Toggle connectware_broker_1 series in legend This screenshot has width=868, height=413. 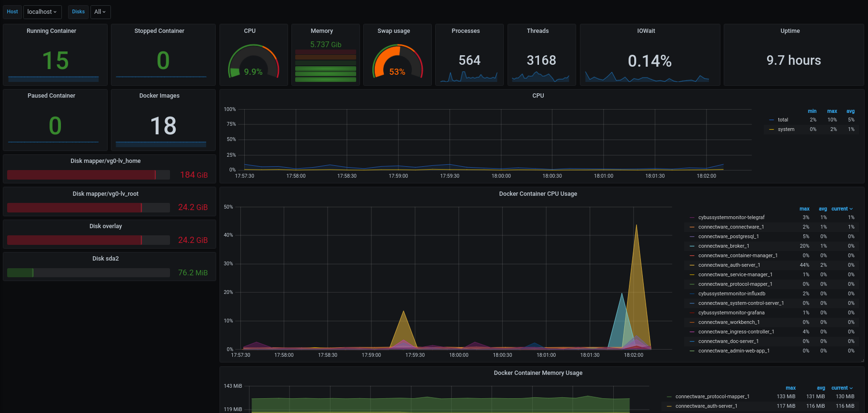[x=723, y=246]
